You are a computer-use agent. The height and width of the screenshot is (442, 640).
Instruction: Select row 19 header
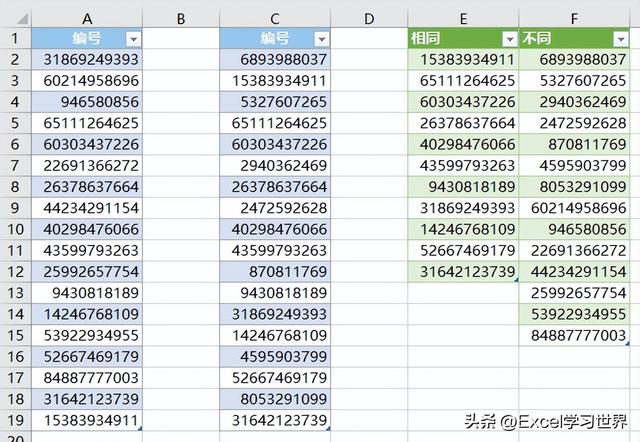coord(15,419)
